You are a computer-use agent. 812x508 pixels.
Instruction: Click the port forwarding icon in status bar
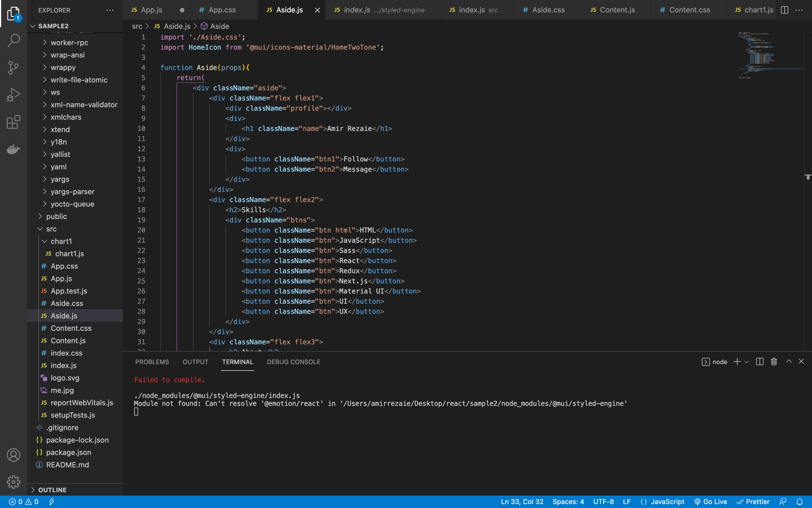tap(52, 502)
